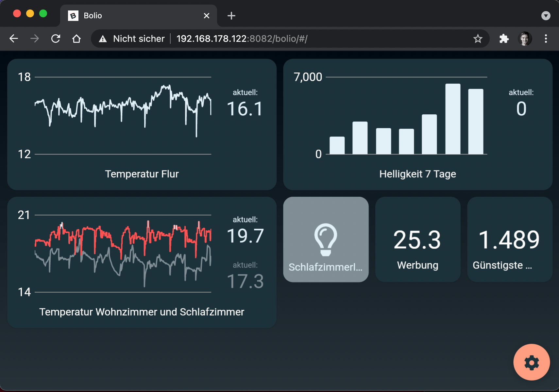Click the Helligkeit current value 0
This screenshot has width=559, height=392.
pyautogui.click(x=521, y=109)
